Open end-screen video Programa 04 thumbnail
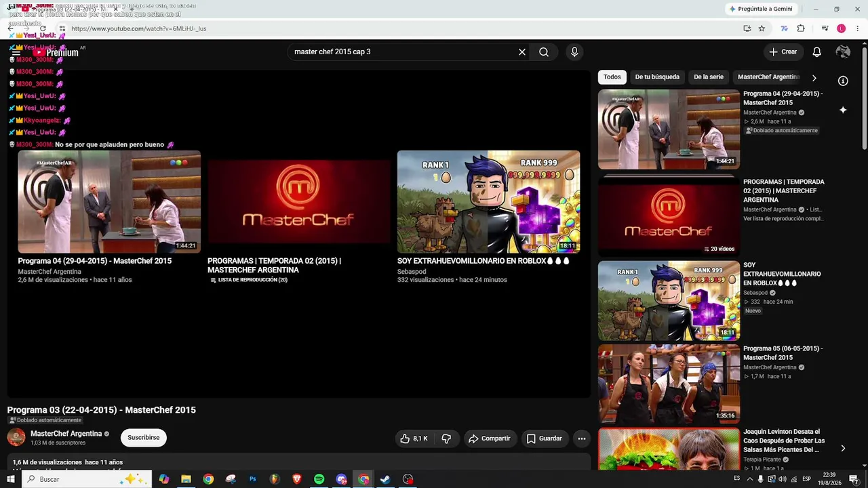868x488 pixels. (x=109, y=202)
